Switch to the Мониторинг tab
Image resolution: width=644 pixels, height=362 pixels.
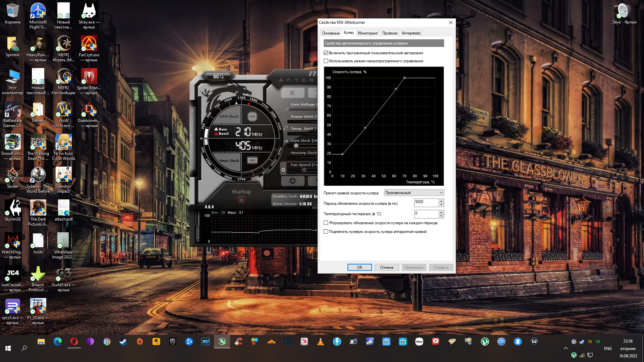[368, 33]
